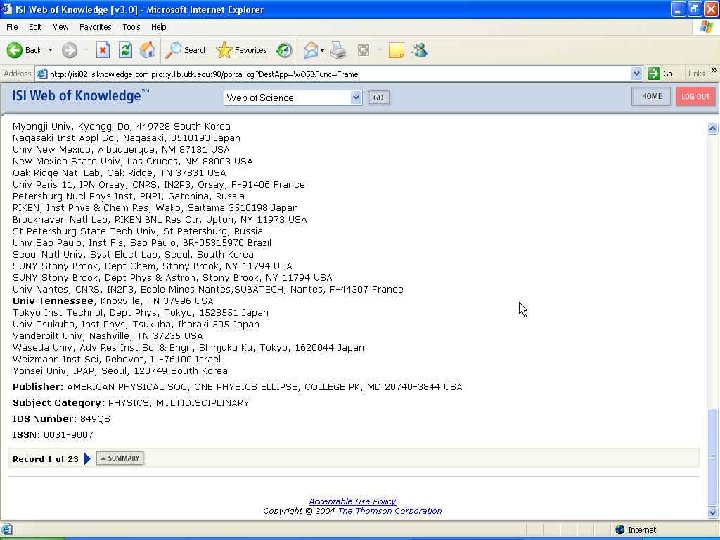Open Favorites with the star icon
This screenshot has width=720, height=540.
click(242, 50)
